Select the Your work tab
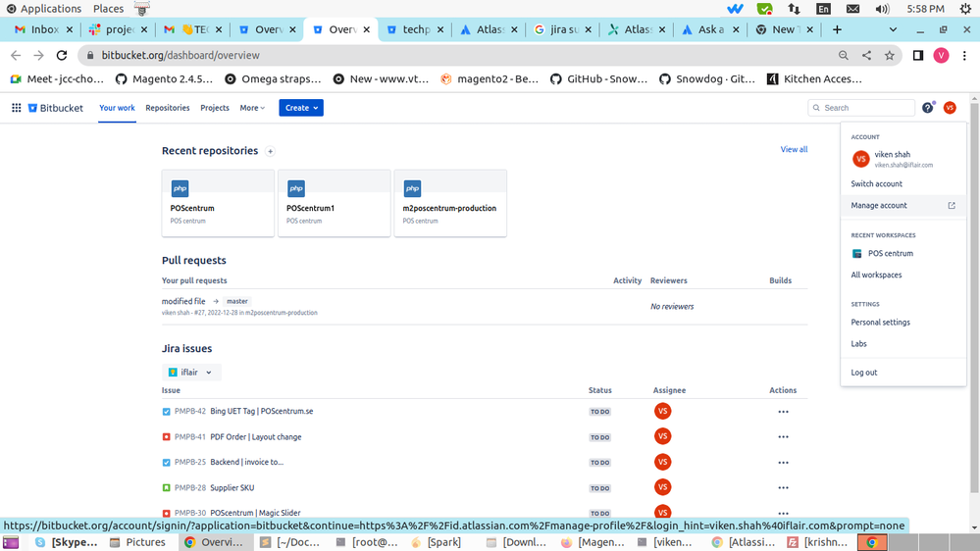Screen dimensions: 980x551 117,108
